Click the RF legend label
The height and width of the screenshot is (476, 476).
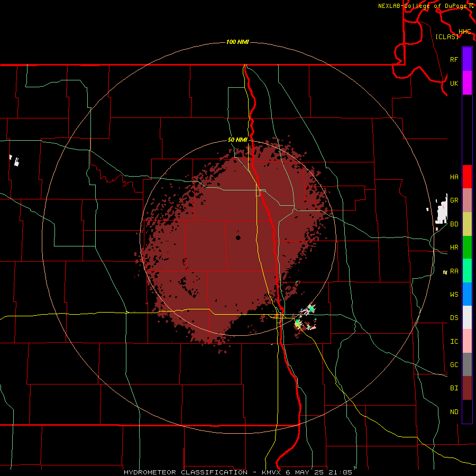[454, 59]
